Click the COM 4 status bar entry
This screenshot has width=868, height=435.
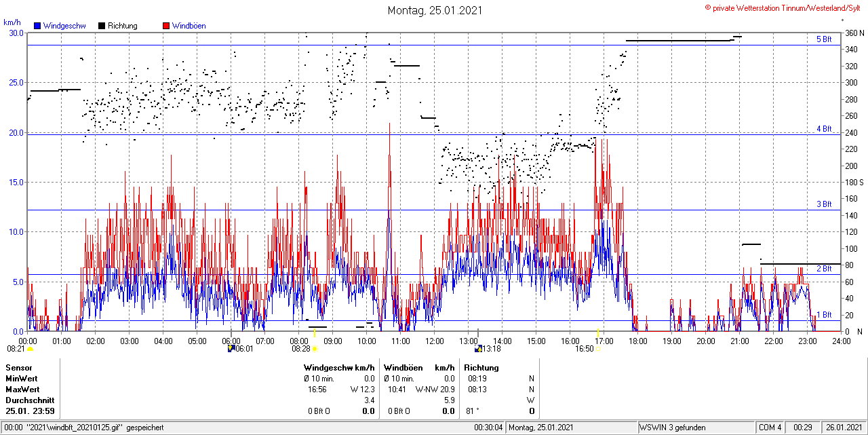pos(770,428)
